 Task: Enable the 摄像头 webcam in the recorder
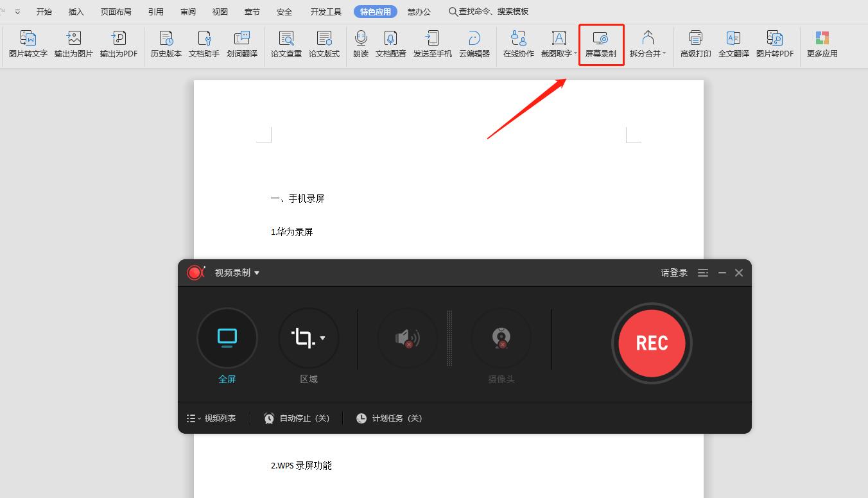[501, 338]
